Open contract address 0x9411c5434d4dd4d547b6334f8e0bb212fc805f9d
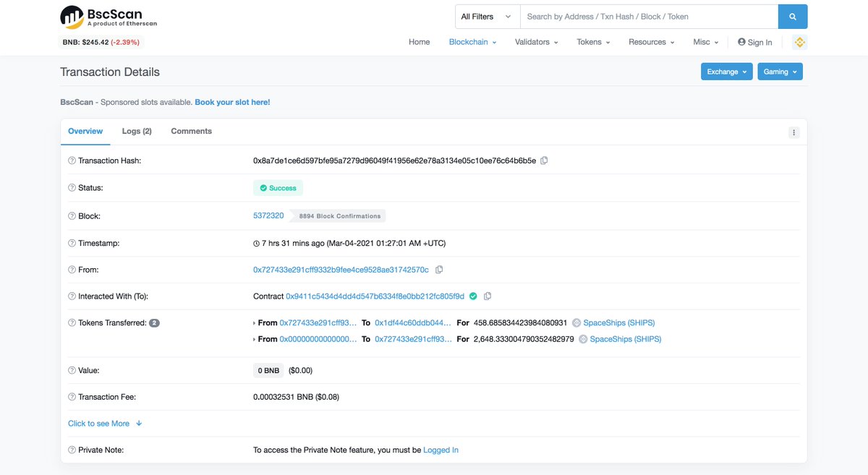This screenshot has width=868, height=475. (x=375, y=296)
